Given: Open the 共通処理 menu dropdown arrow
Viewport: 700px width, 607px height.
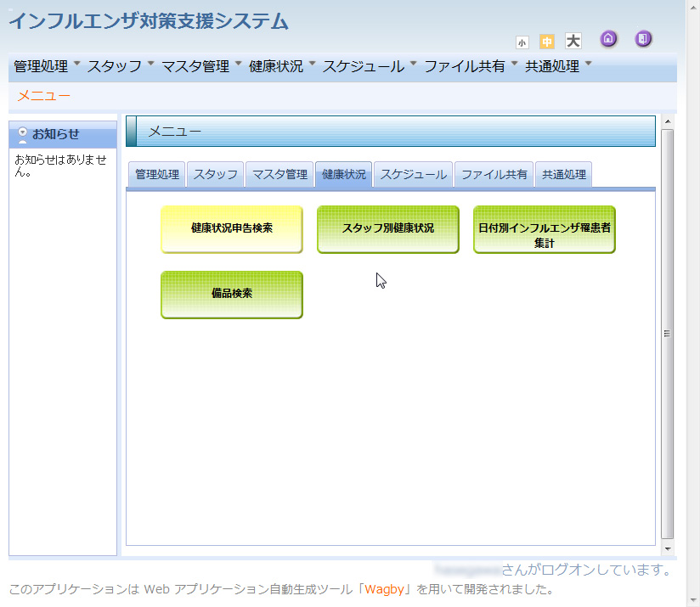Looking at the screenshot, I should tap(590, 64).
